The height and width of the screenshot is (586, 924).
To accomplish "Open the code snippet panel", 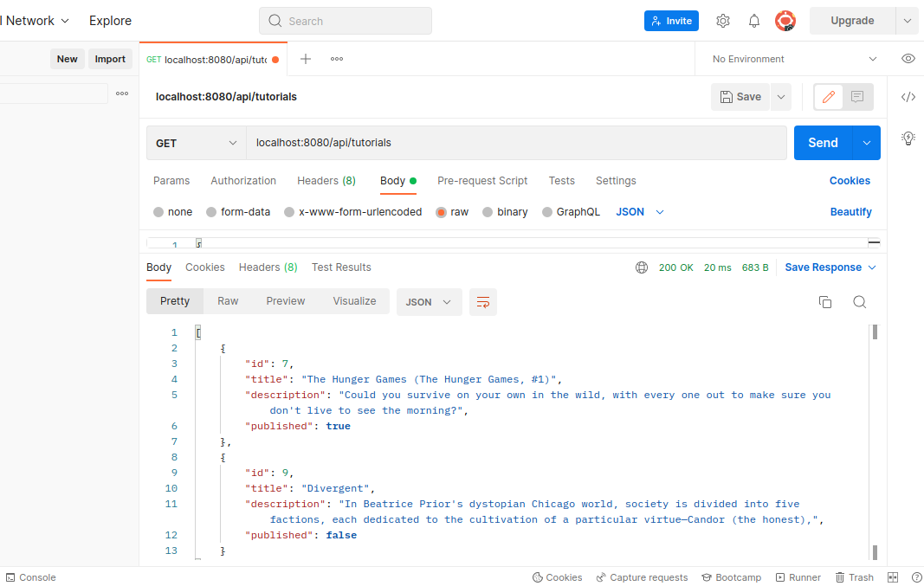I will [908, 97].
